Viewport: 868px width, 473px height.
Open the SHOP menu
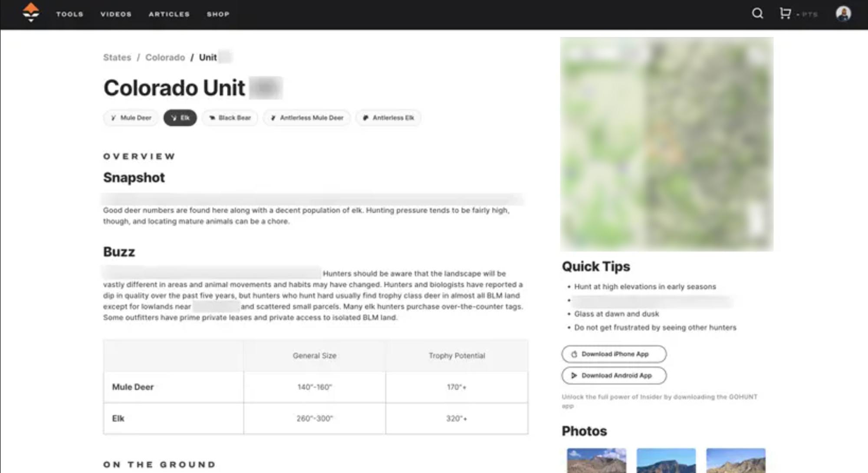click(x=218, y=14)
